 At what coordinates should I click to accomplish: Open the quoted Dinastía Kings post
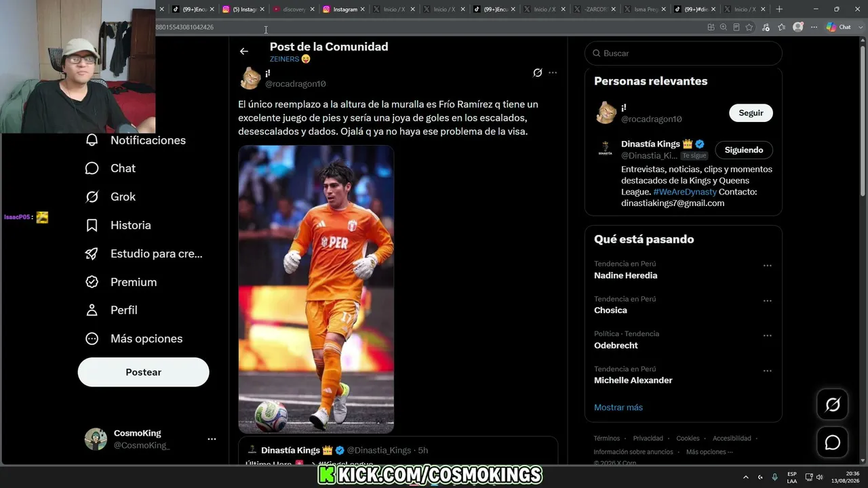click(x=398, y=451)
